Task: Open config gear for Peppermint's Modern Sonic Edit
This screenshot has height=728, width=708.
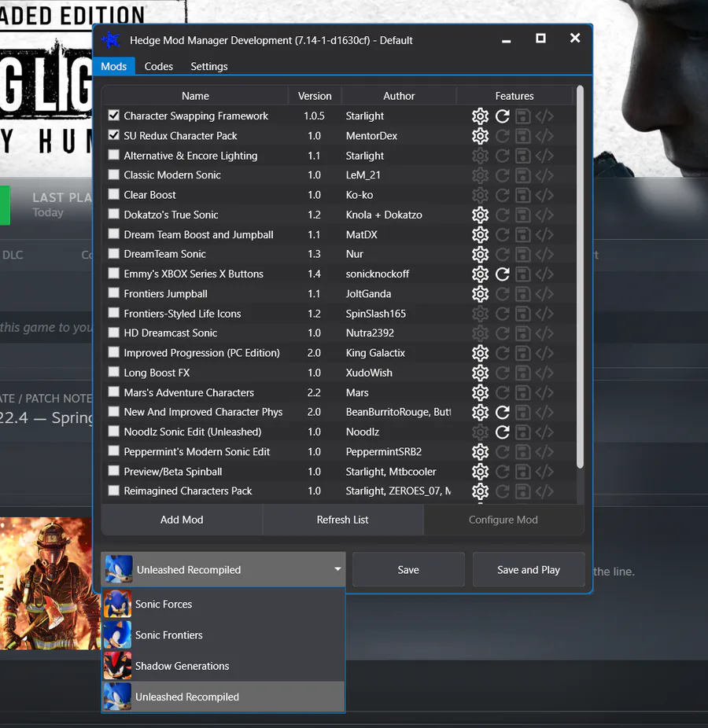Action: tap(480, 452)
